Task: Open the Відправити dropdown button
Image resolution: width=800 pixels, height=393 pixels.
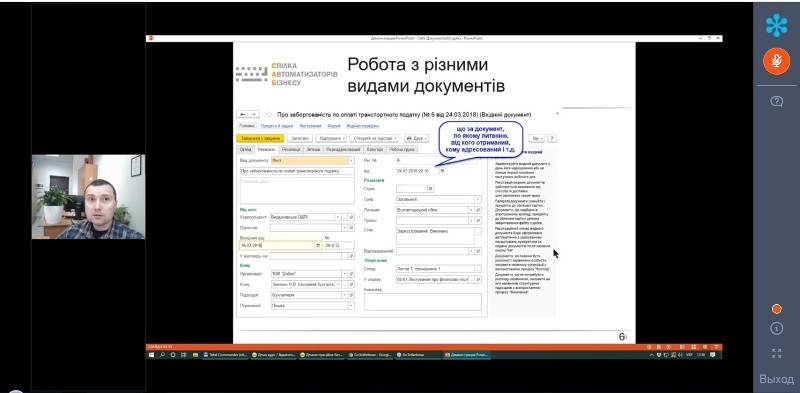Action: (331, 138)
